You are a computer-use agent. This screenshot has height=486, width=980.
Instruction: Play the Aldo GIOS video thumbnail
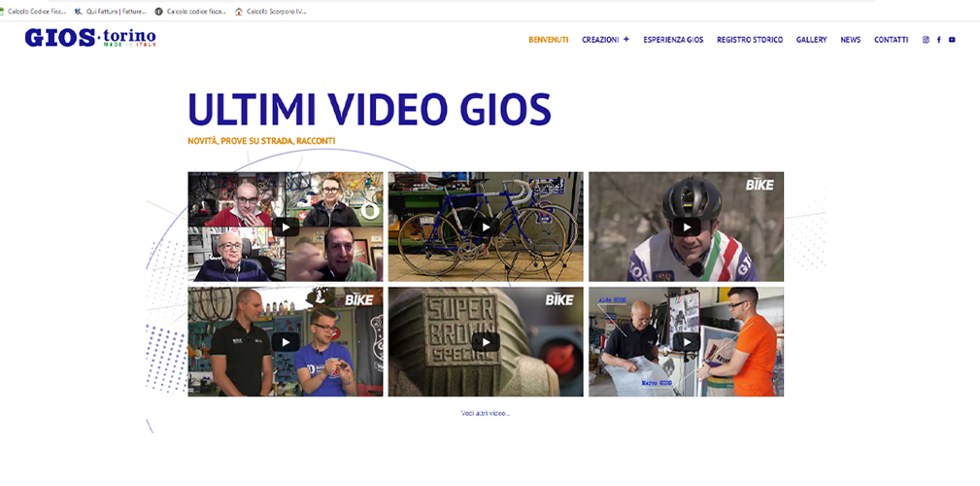click(x=686, y=341)
